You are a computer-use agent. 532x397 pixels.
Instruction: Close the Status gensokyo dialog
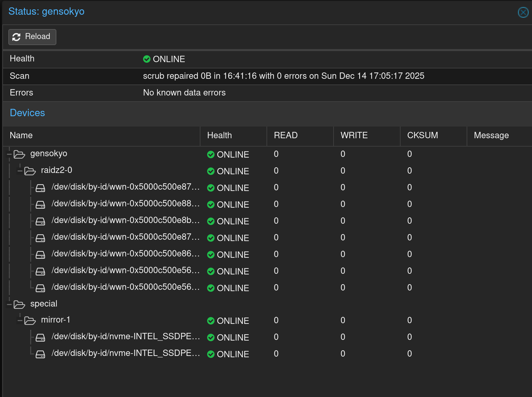tap(523, 12)
